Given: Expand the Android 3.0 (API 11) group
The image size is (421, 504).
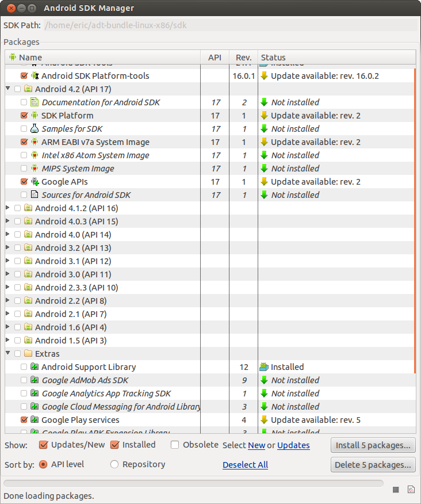Looking at the screenshot, I should pos(8,274).
